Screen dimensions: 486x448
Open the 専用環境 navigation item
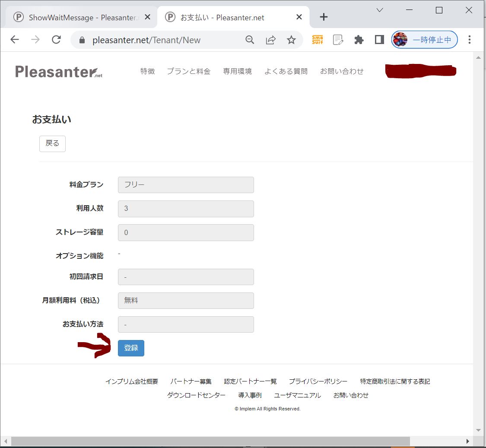238,71
